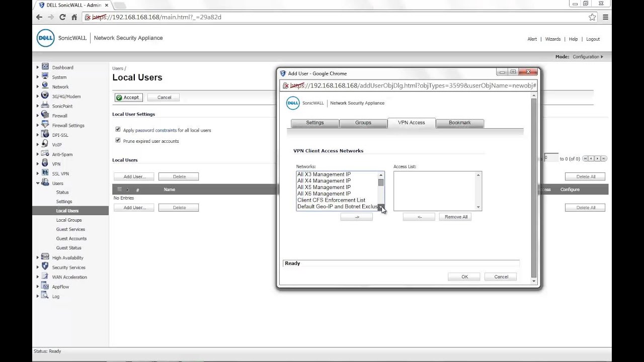Click the Access List box

click(x=438, y=191)
